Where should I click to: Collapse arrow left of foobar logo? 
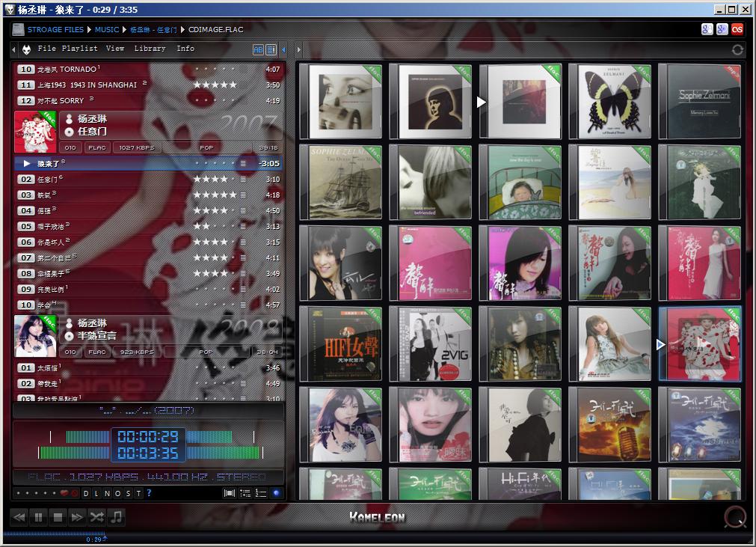[13, 49]
